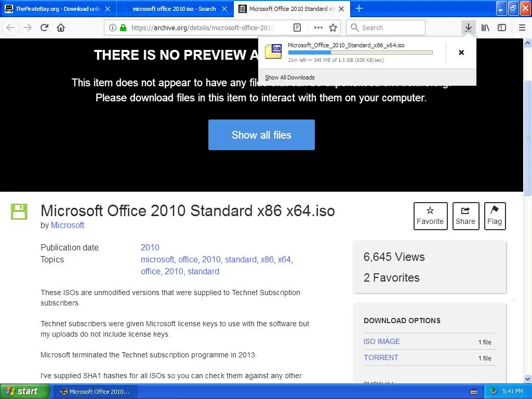The image size is (532, 399).
Task: Click the 6,645 Views text
Action: click(394, 257)
